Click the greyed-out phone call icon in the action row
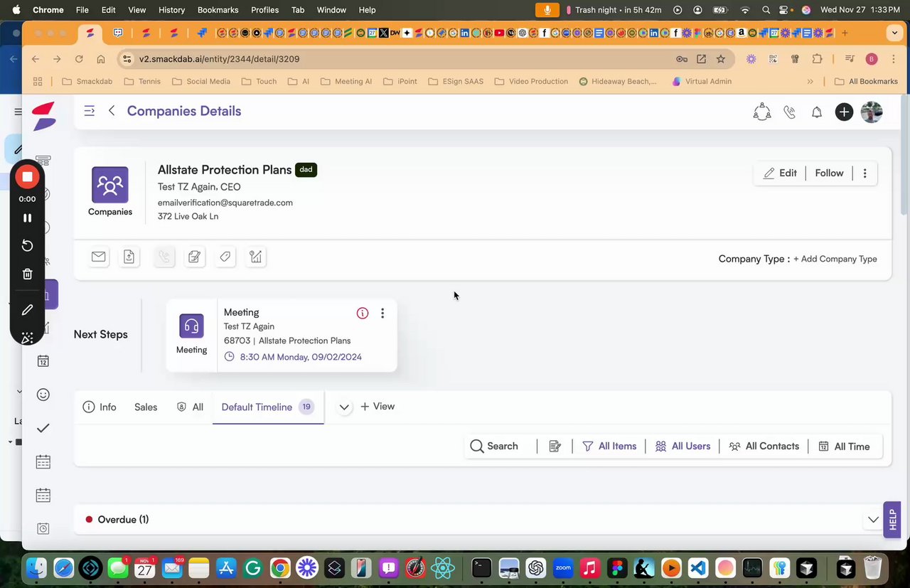 164,257
